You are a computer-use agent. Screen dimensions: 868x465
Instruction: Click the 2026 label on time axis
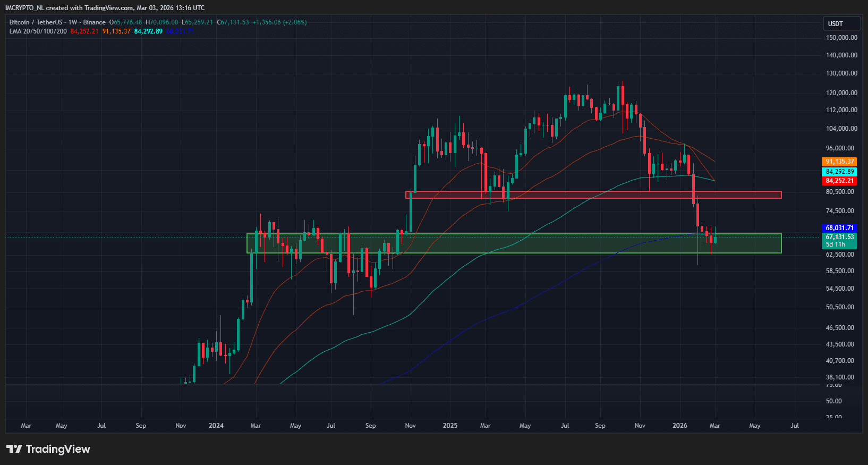click(x=679, y=426)
